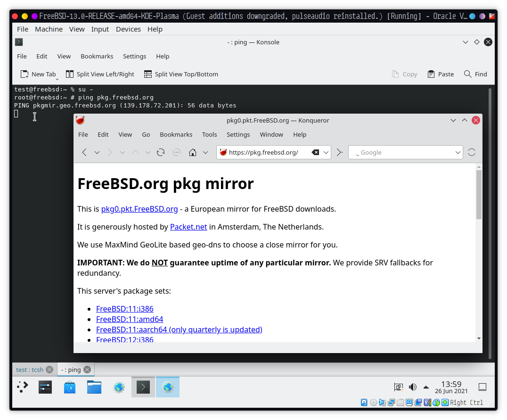The image size is (507, 420).
Task: Click the Konqueror Back arrow button
Action: 84,152
